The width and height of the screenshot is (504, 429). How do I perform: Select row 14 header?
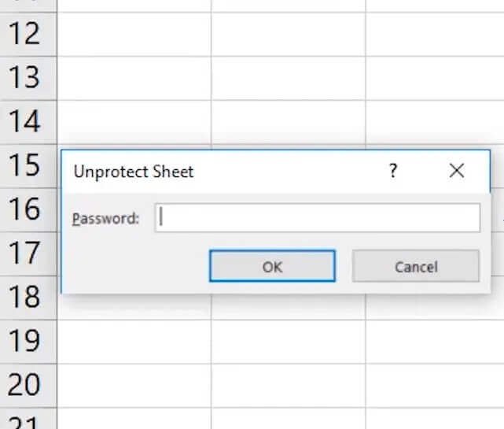coord(28,122)
